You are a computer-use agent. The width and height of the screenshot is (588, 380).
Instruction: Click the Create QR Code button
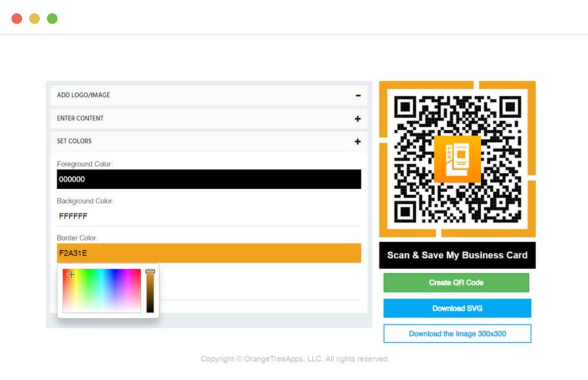[x=456, y=282]
